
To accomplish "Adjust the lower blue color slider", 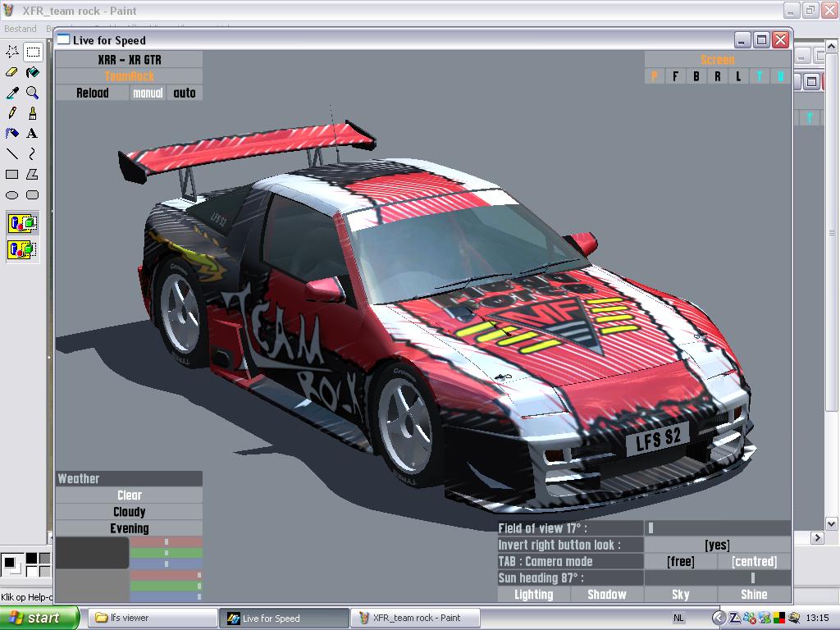I will pyautogui.click(x=166, y=596).
